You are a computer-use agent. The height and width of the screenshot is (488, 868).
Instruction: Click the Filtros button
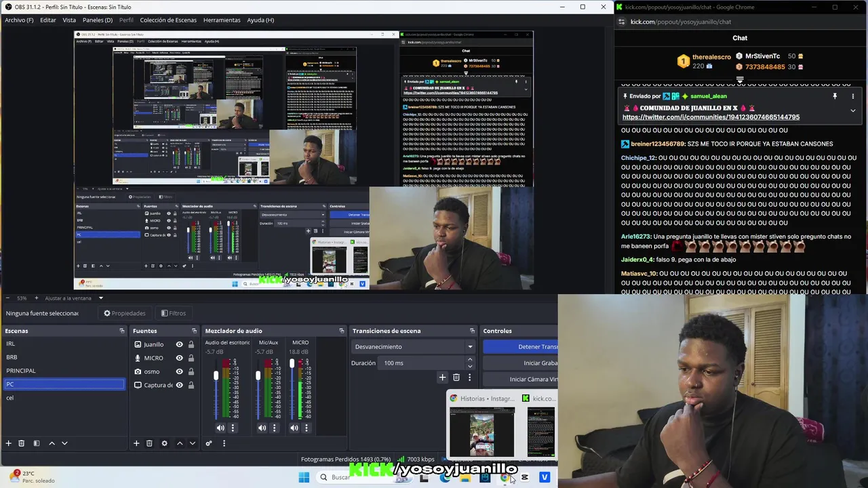pyautogui.click(x=173, y=313)
